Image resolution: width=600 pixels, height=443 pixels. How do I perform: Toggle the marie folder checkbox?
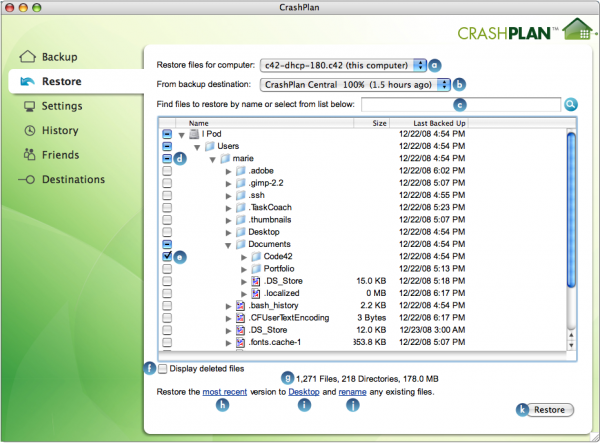point(167,158)
